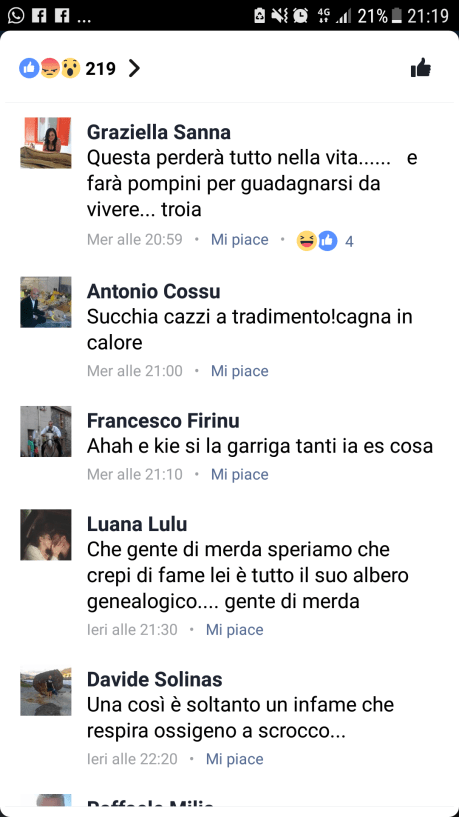Screen dimensions: 459x817
Task: Open Luana Lulu's profile name
Action: pyautogui.click(x=137, y=524)
